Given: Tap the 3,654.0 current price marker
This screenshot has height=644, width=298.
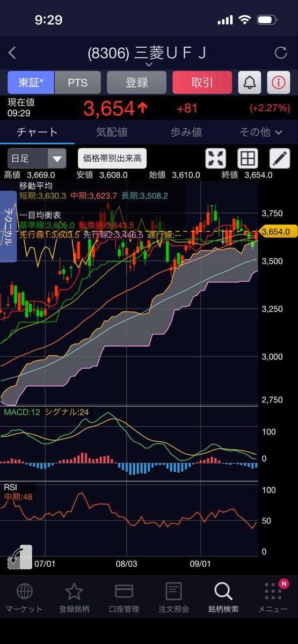Looking at the screenshot, I should (x=277, y=231).
